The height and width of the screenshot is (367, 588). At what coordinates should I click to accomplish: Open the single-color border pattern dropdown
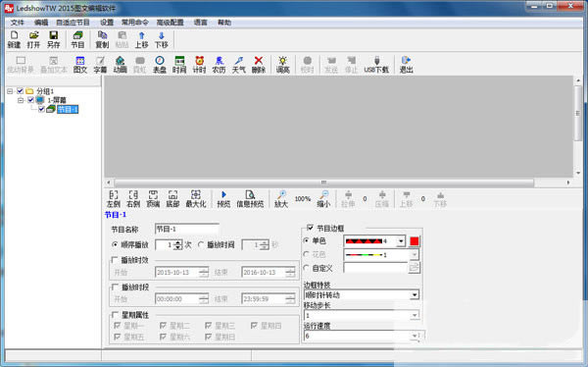[401, 241]
